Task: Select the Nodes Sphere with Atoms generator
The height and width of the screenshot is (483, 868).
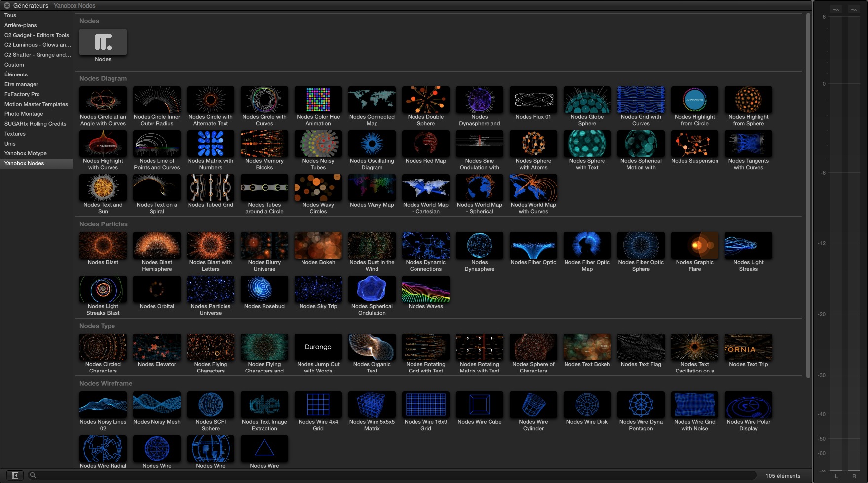Action: tap(533, 144)
